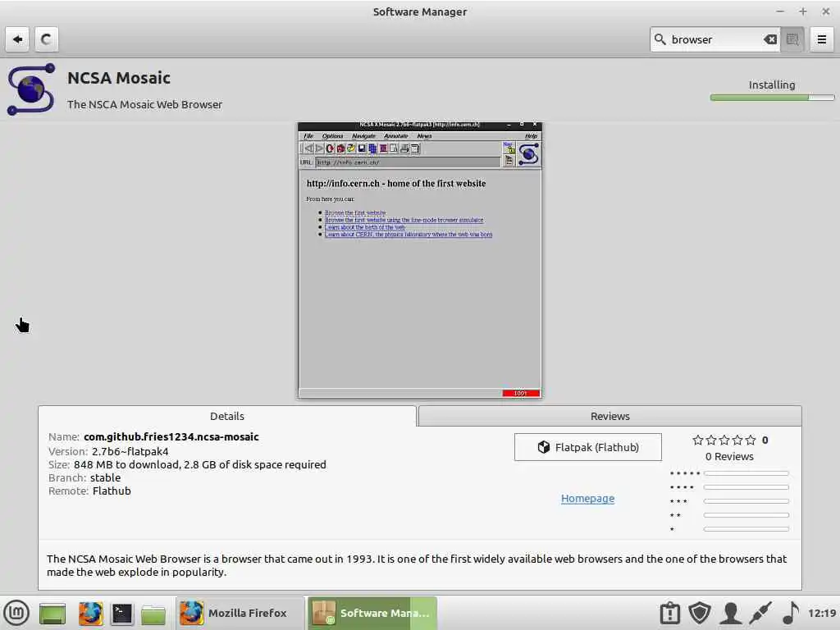Open the Homepage link
The width and height of the screenshot is (840, 630).
click(x=587, y=499)
